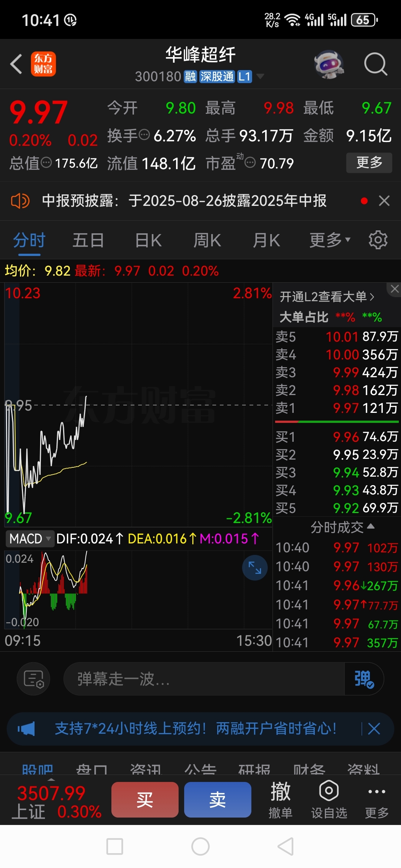Open the Eastmoney orange logo icon

43,64
